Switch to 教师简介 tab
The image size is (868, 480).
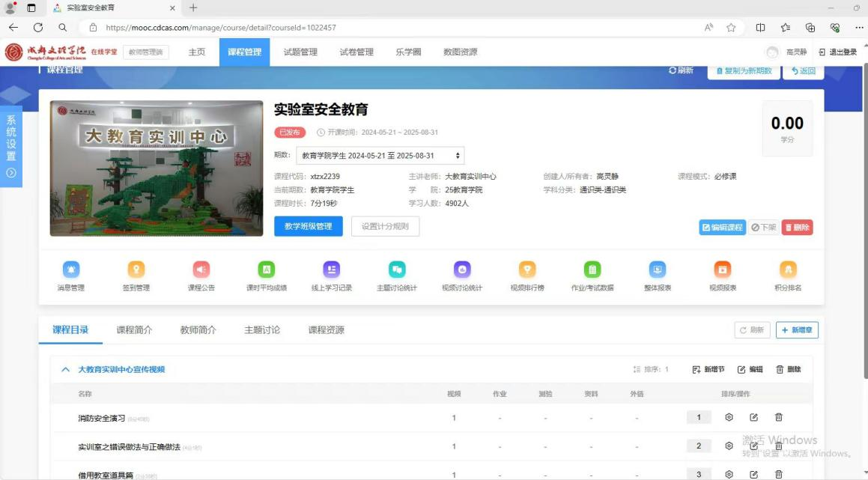[x=198, y=330]
